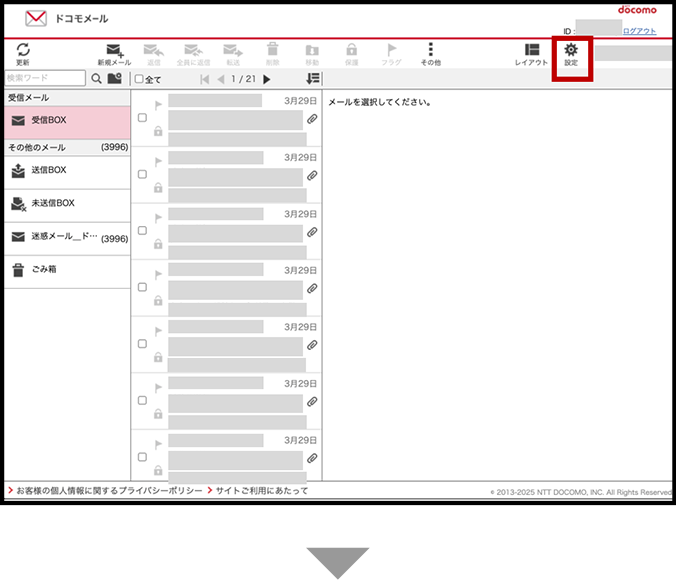Screen dimensions: 676x580
Task: Go to next page of mail list
Action: coord(267,79)
